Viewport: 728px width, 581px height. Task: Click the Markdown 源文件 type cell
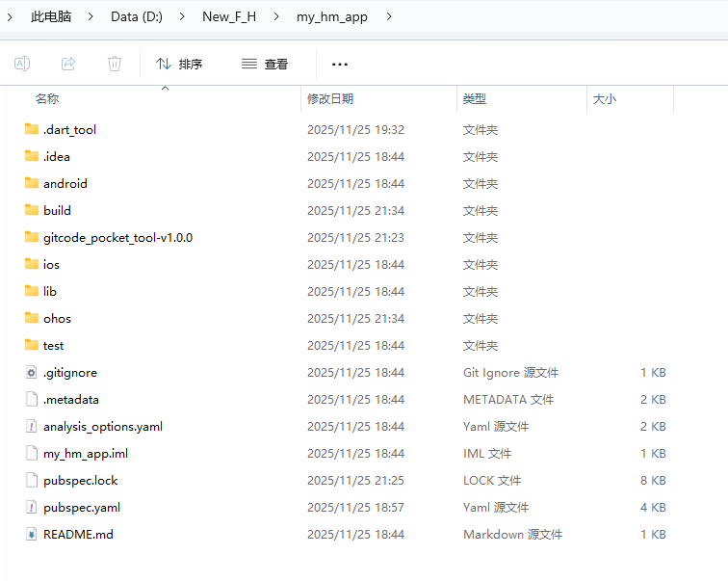point(512,535)
